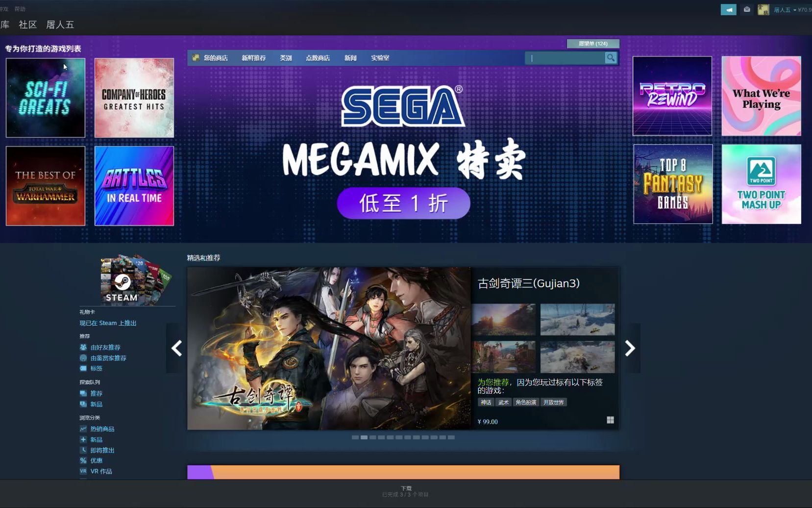Click the 由鉴赏家推荐 link
This screenshot has width=812, height=508.
coord(108,358)
